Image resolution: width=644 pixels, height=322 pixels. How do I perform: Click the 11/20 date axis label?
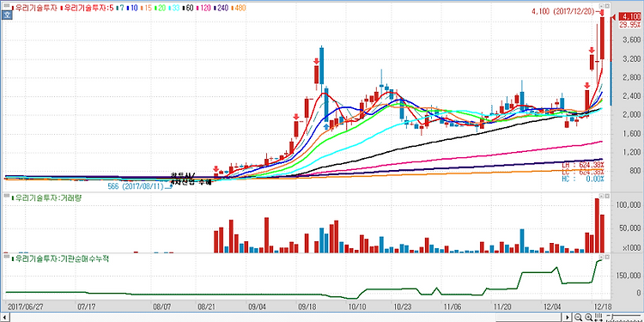point(502,307)
